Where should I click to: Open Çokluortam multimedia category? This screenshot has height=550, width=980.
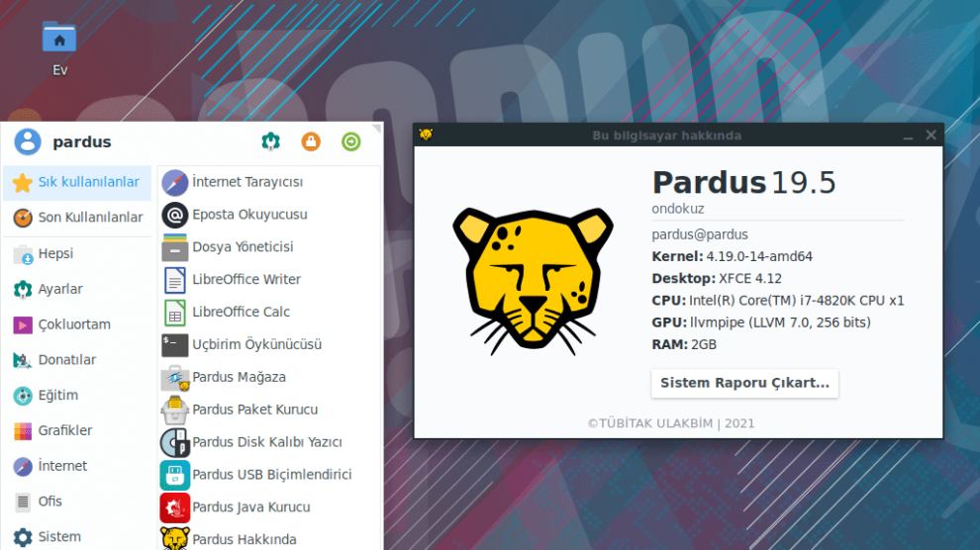(77, 324)
